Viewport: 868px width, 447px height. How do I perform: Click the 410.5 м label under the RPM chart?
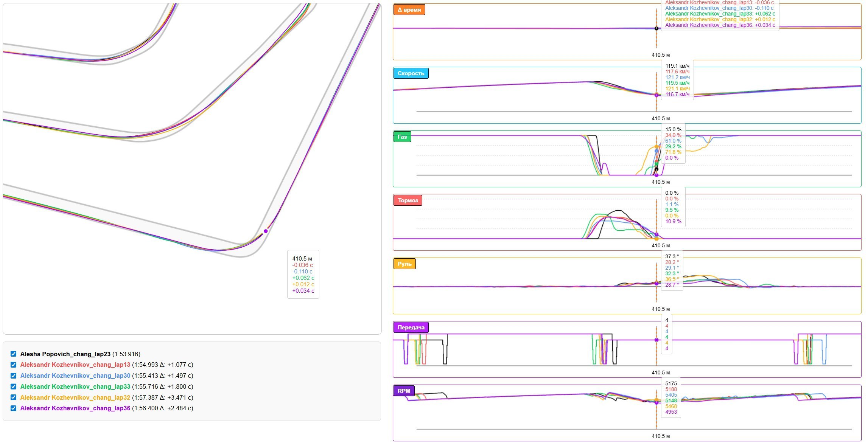click(x=661, y=436)
